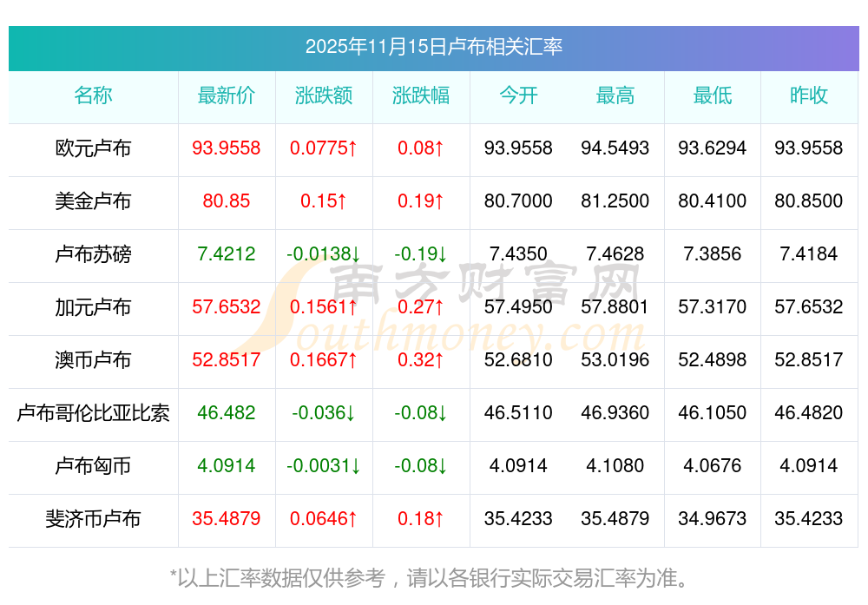Click highest value 7.4628
The image size is (868, 605).
pyautogui.click(x=615, y=254)
